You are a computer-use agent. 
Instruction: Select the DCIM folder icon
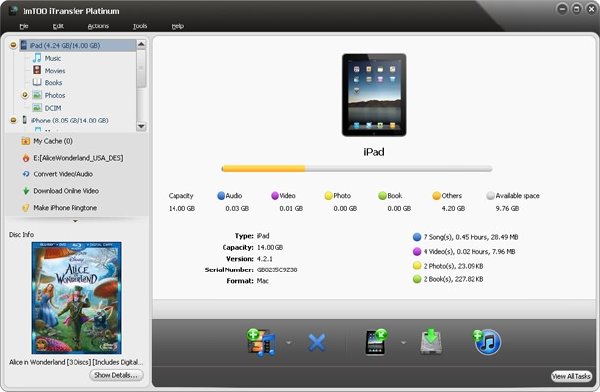[37, 108]
